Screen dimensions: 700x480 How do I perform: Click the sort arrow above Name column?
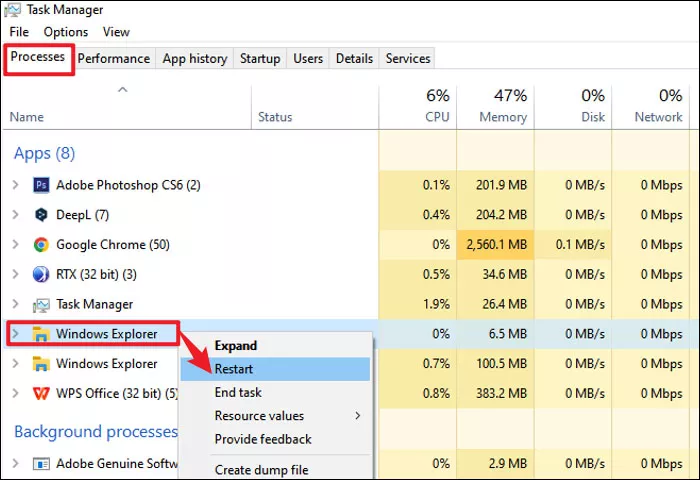pyautogui.click(x=122, y=90)
